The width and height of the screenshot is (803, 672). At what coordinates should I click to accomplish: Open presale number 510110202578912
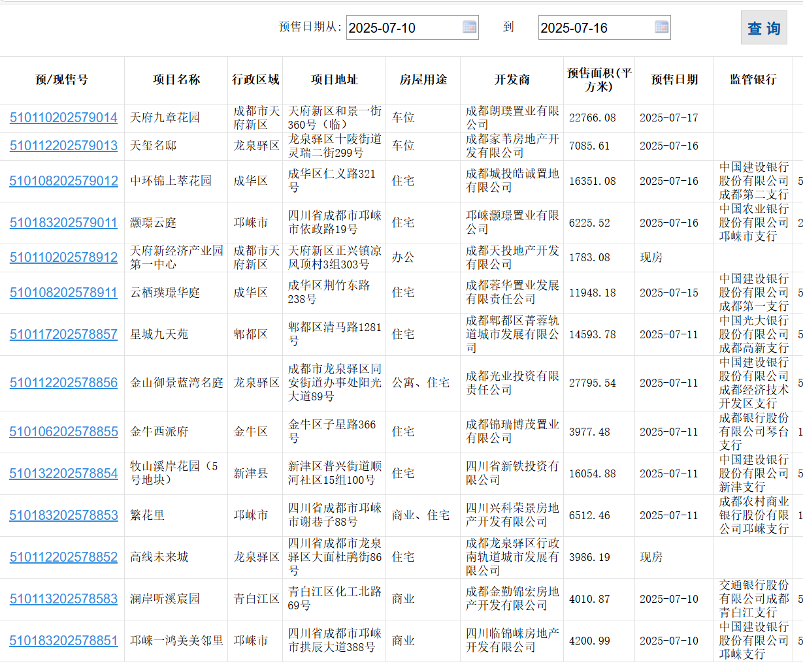click(63, 257)
